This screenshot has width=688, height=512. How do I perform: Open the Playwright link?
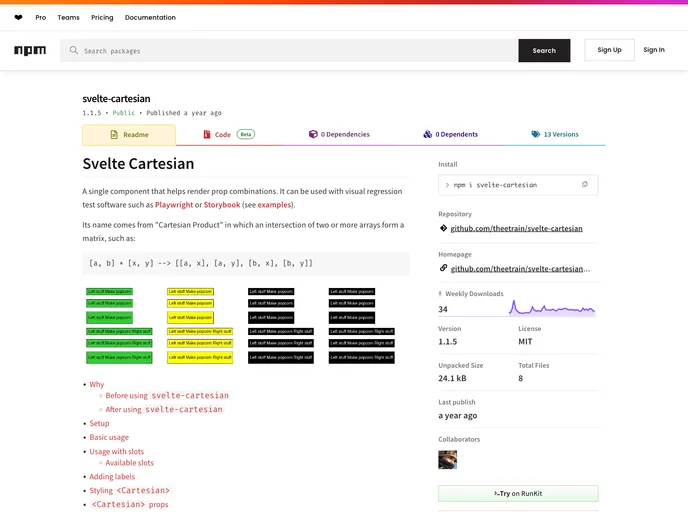pos(174,205)
